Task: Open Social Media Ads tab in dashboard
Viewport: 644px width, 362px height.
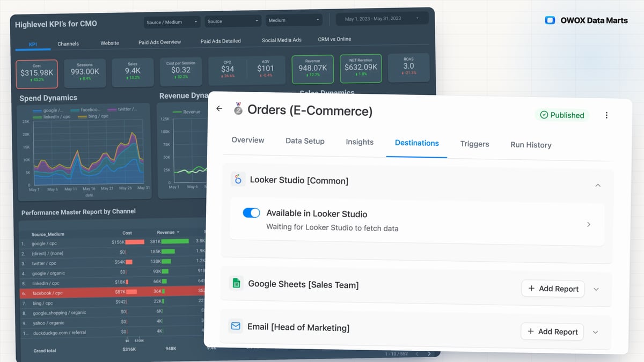Action: [x=282, y=40]
